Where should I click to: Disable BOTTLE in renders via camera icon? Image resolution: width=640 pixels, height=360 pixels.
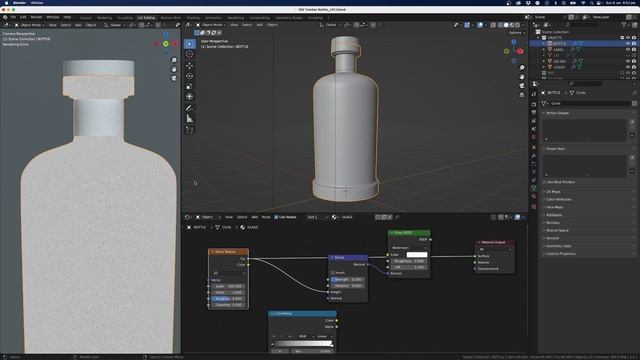634,43
